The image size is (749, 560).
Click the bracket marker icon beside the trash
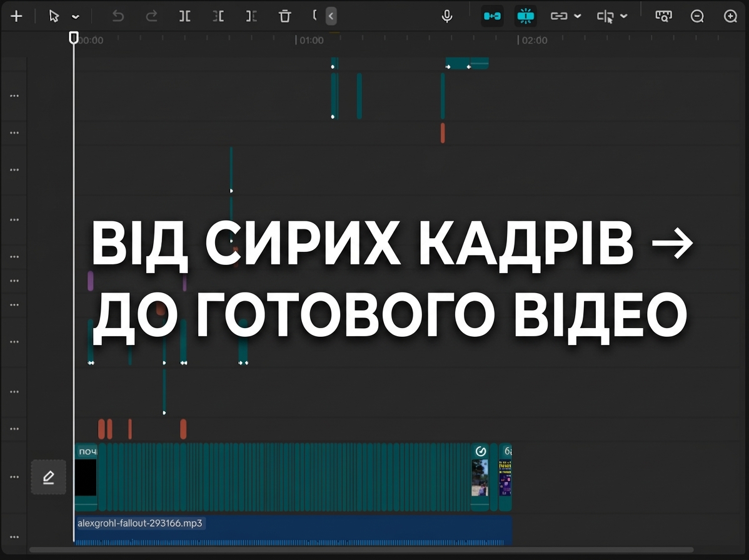[x=314, y=15]
